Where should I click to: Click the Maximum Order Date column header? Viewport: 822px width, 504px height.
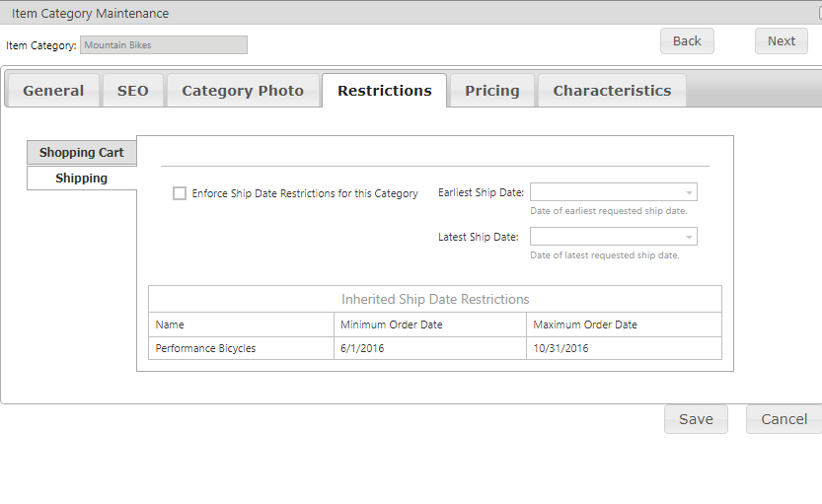tap(585, 324)
